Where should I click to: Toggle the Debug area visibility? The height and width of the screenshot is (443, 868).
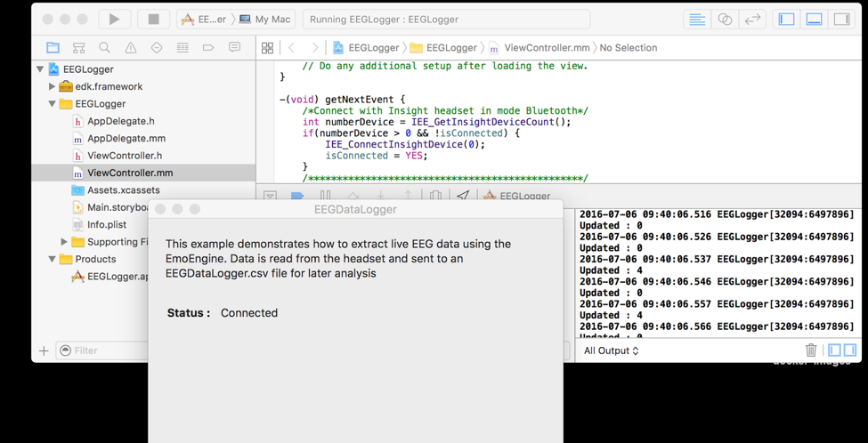814,19
